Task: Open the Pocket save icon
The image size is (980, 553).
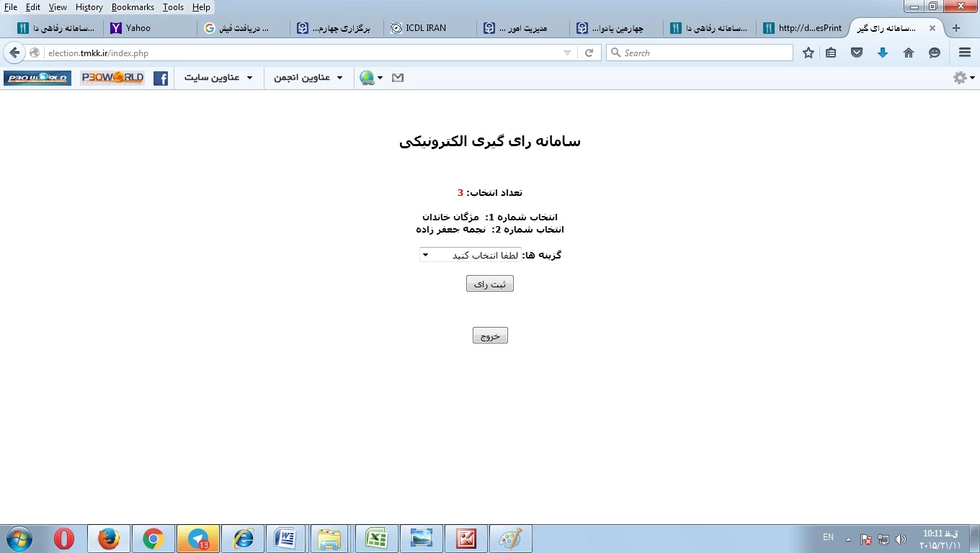Action: click(857, 53)
